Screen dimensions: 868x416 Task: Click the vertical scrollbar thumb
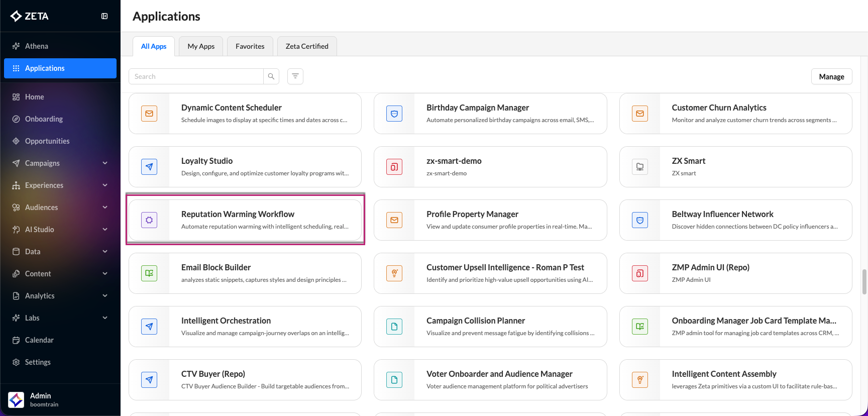(x=864, y=282)
